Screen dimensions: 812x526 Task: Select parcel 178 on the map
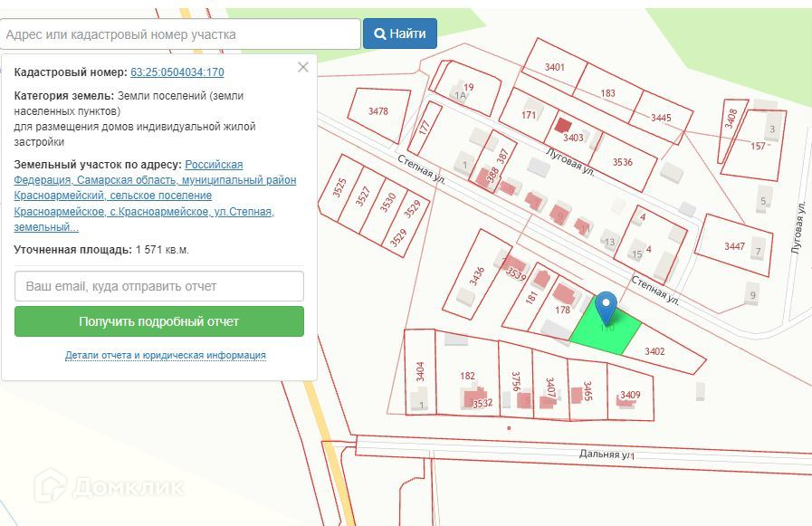pos(562,310)
